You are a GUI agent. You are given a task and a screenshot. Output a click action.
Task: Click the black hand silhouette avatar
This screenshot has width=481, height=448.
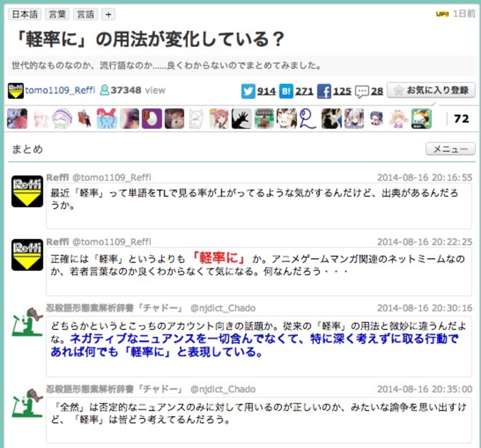[x=242, y=118]
